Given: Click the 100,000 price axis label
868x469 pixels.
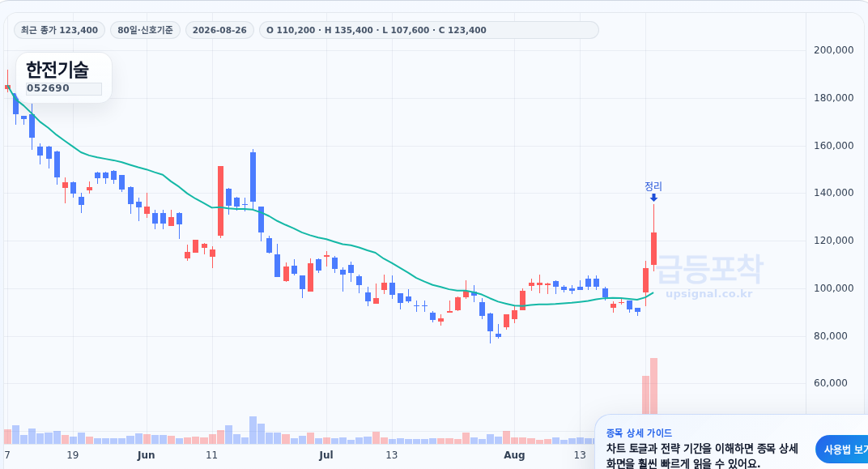Looking at the screenshot, I should (833, 288).
